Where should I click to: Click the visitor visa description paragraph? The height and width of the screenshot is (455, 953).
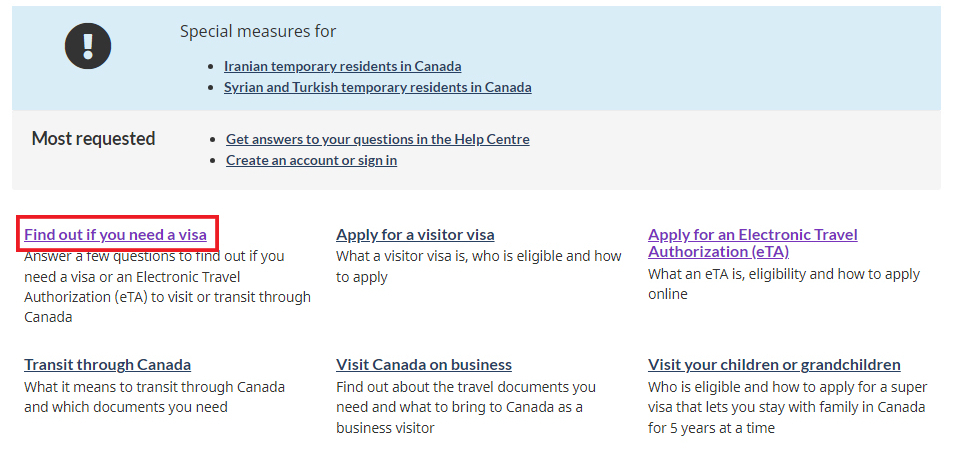coord(478,266)
